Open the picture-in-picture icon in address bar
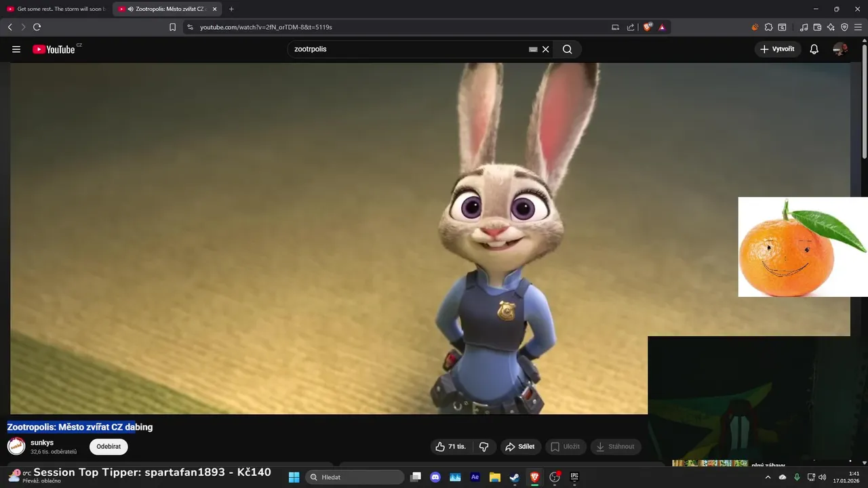This screenshot has height=488, width=868. point(615,27)
